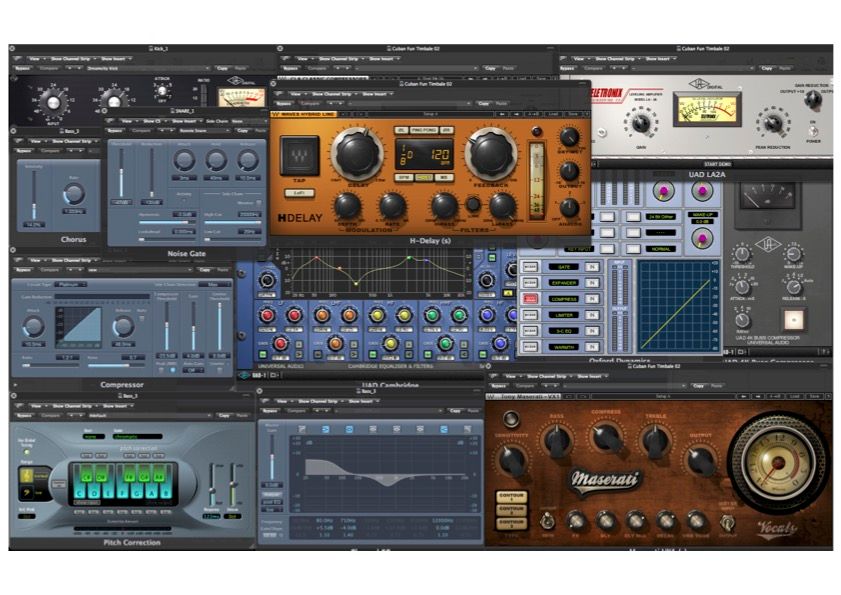Click the PING PONG button on H-Delay
The width and height of the screenshot is (841, 595).
click(x=424, y=130)
